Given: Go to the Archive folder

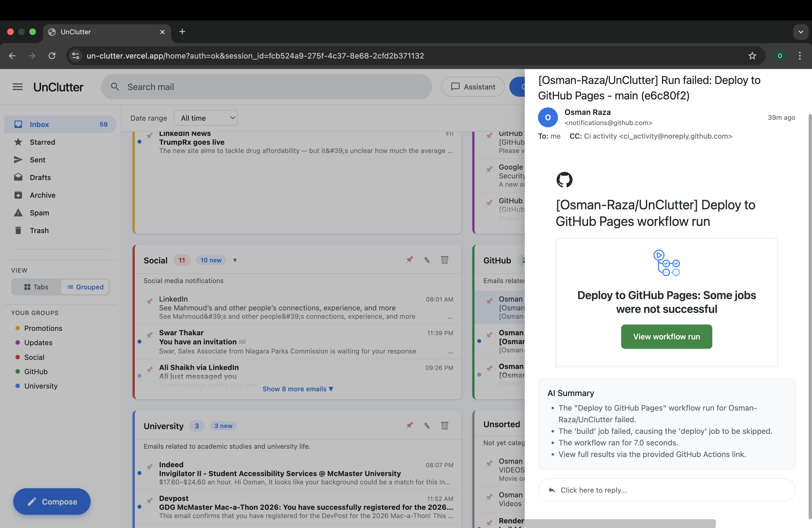Looking at the screenshot, I should tap(42, 195).
